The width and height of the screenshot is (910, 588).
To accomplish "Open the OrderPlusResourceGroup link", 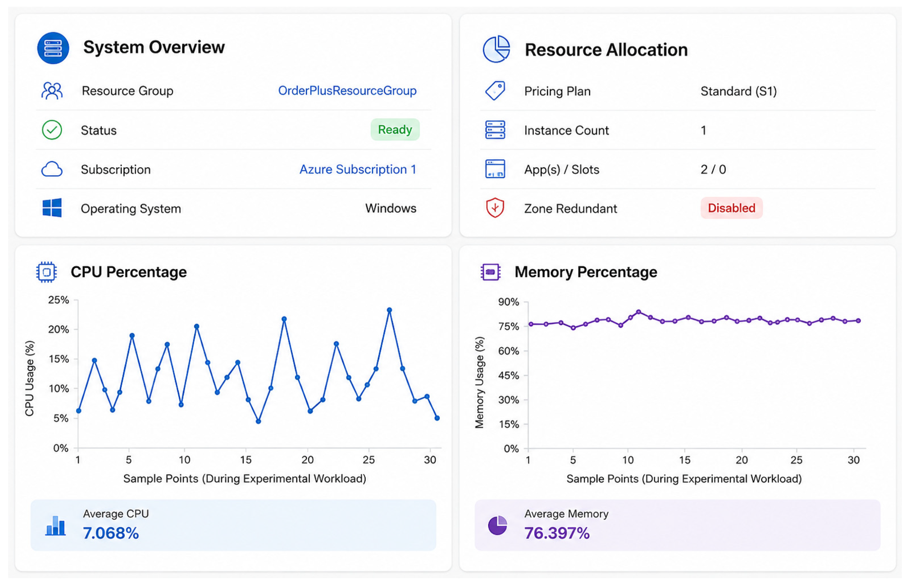I will coord(347,91).
